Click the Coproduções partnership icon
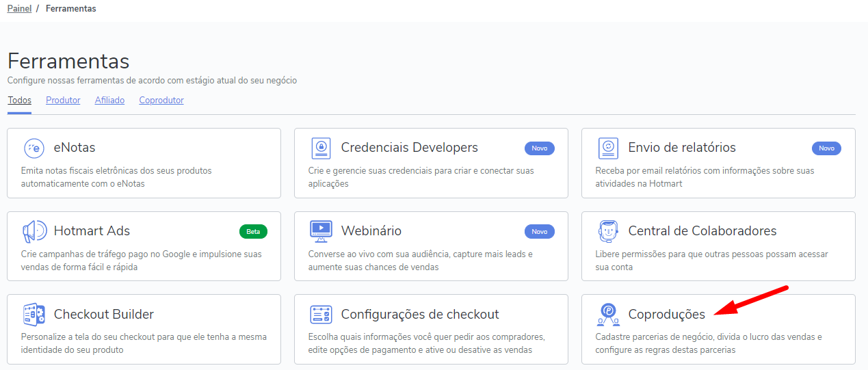The image size is (868, 370). tap(608, 315)
